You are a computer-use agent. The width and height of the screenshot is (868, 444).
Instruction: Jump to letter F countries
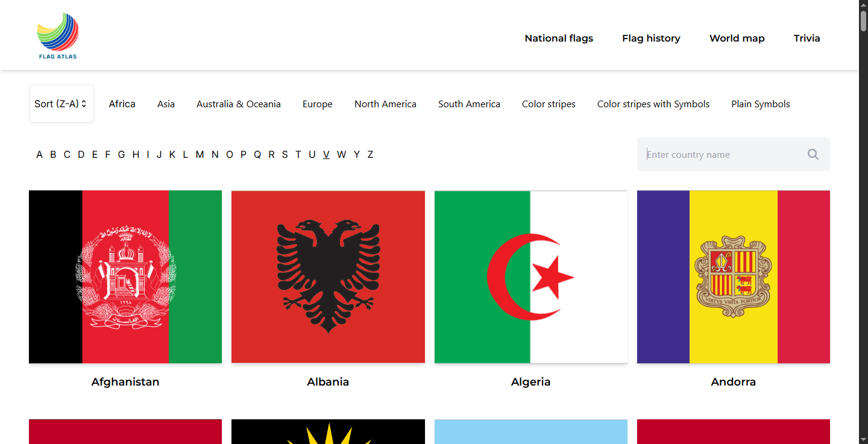tap(108, 154)
